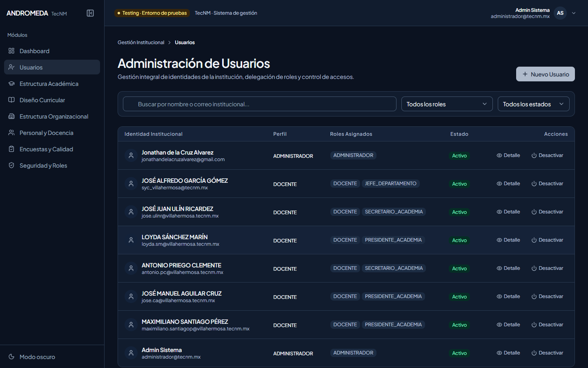Open the Dashboard module

pyautogui.click(x=52, y=51)
